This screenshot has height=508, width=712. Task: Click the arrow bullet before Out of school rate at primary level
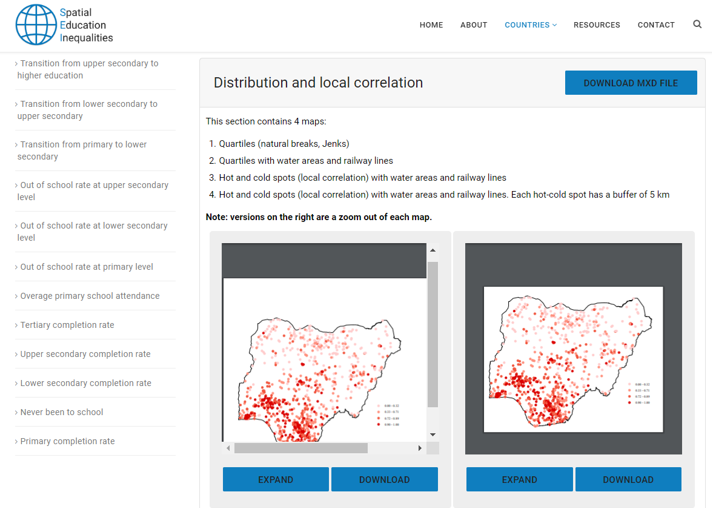coord(16,267)
